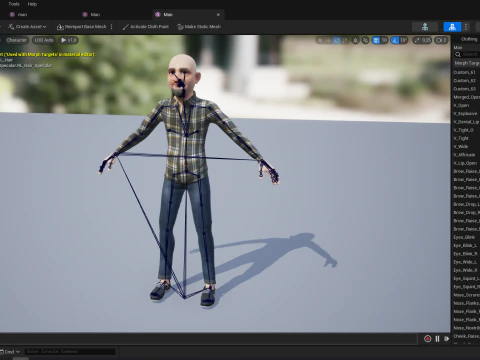Toggle surface snapping icon
This screenshot has height=360, width=480.
click(x=366, y=40)
